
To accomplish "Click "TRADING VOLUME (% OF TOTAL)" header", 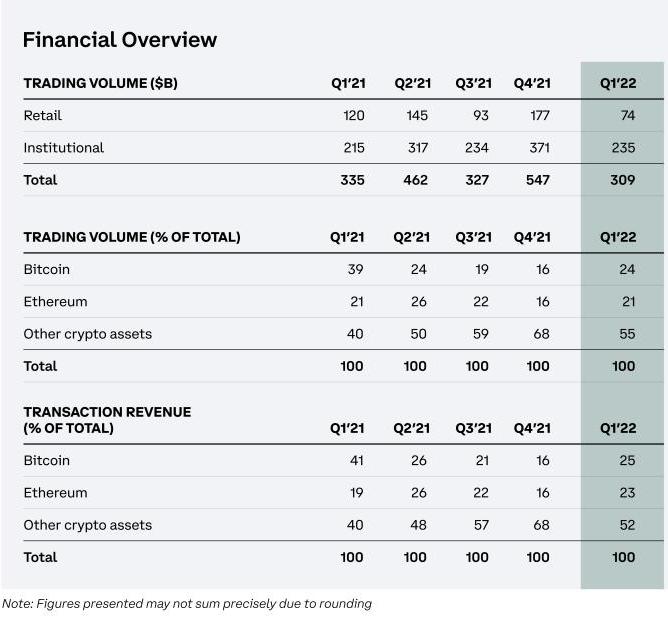I will [x=132, y=237].
